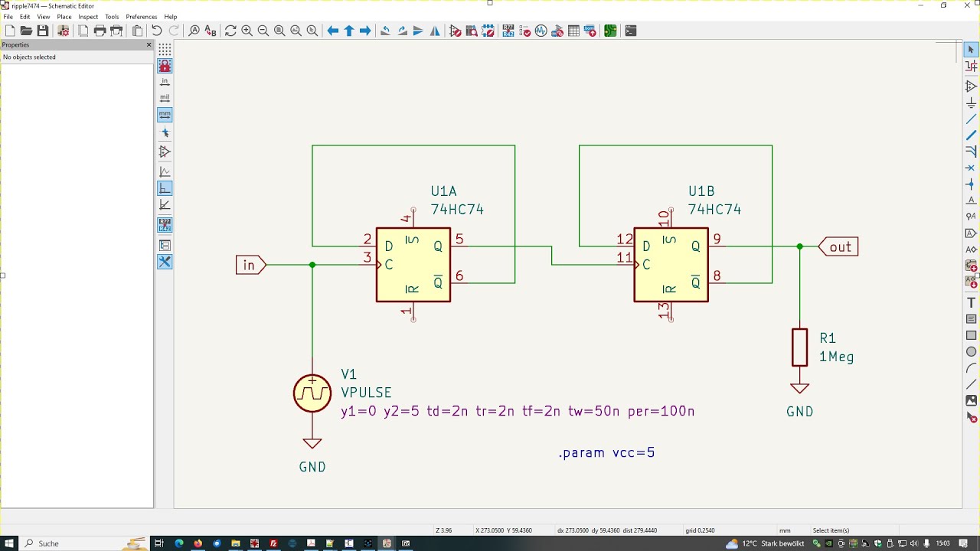Switch units to inches
This screenshot has width=980, height=551.
165,82
